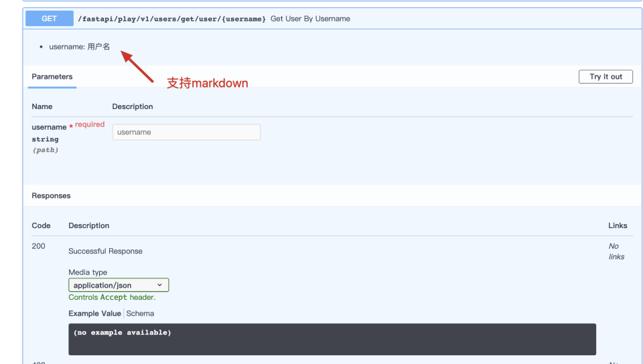Click the red 支持markdown annotation text
This screenshot has height=364, width=643.
(x=208, y=83)
